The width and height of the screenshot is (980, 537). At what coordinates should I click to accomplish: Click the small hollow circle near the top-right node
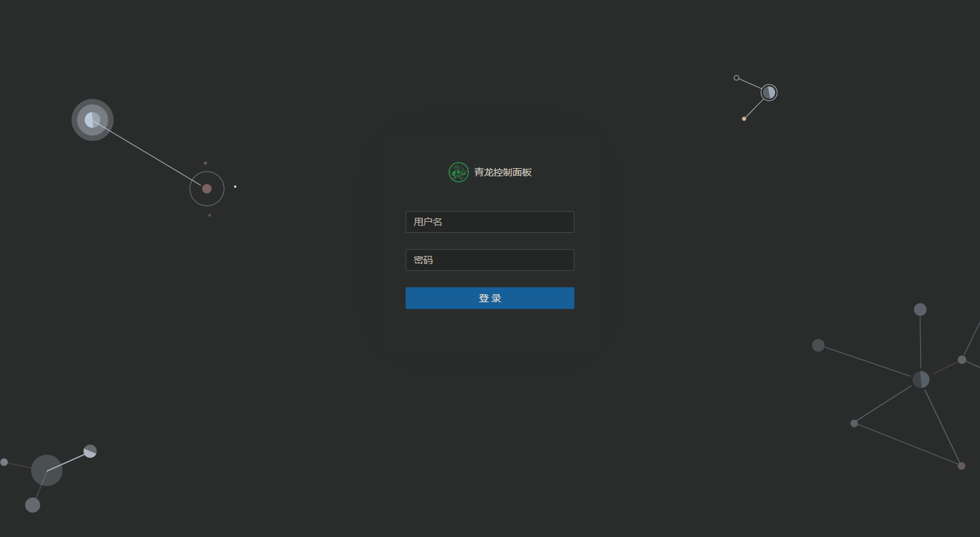(736, 78)
